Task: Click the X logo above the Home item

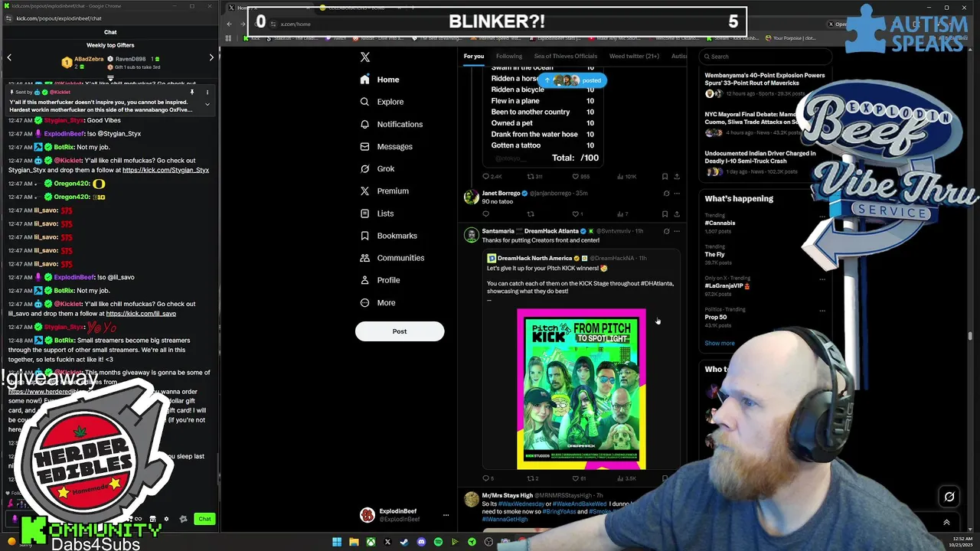Action: coord(365,57)
